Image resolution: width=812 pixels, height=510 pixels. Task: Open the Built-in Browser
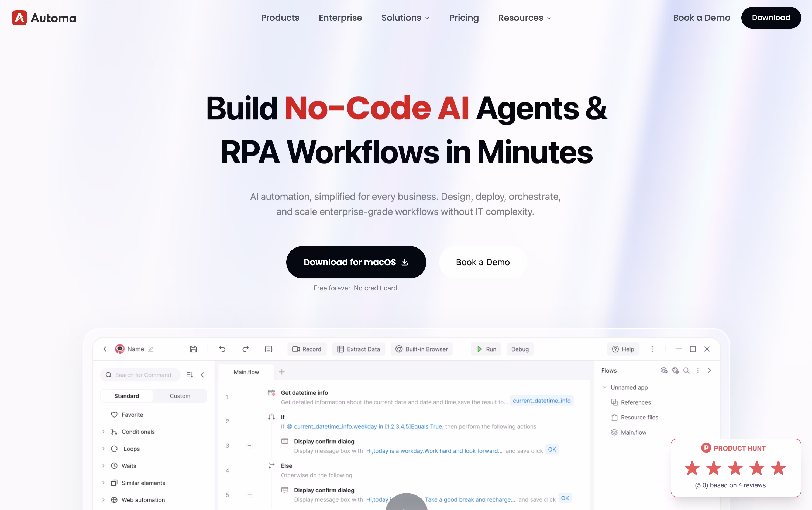pos(422,349)
